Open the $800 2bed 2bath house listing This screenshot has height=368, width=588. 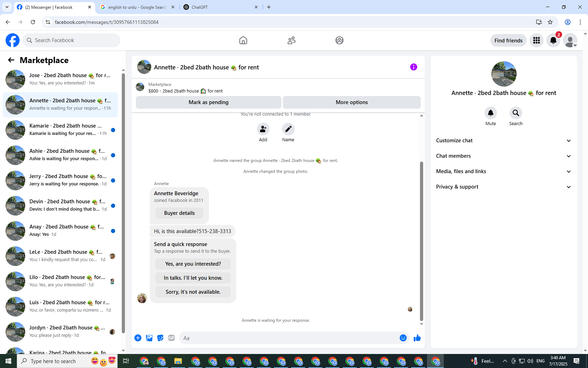185,91
